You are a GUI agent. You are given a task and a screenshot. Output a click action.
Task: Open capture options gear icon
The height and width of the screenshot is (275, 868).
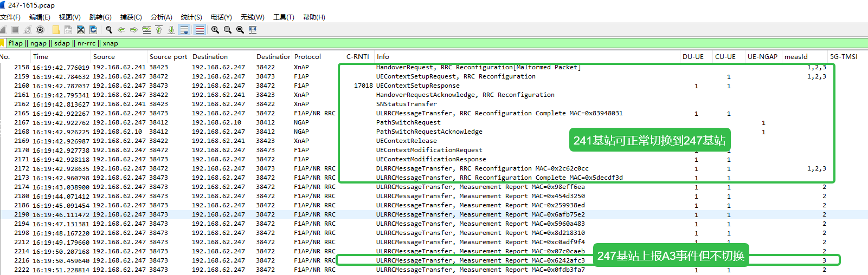point(40,30)
